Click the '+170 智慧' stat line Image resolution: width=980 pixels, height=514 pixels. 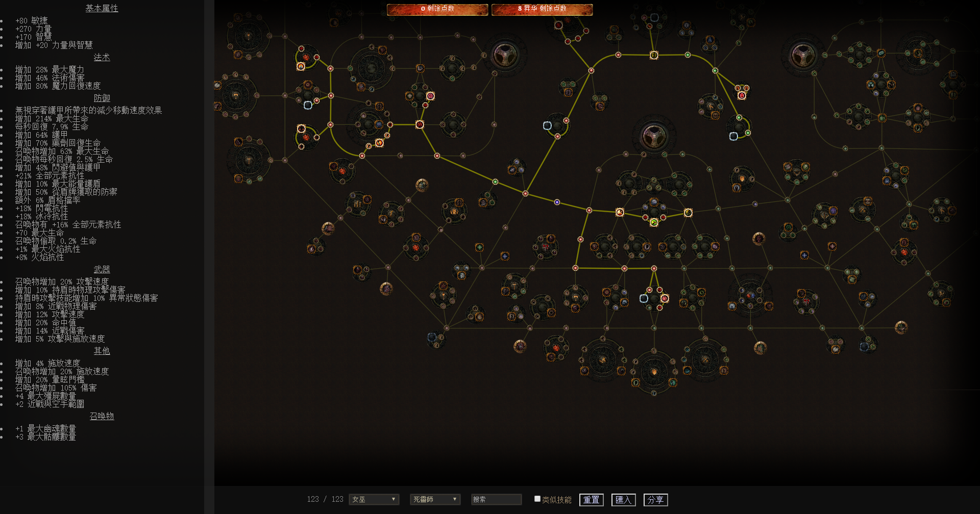coord(33,37)
